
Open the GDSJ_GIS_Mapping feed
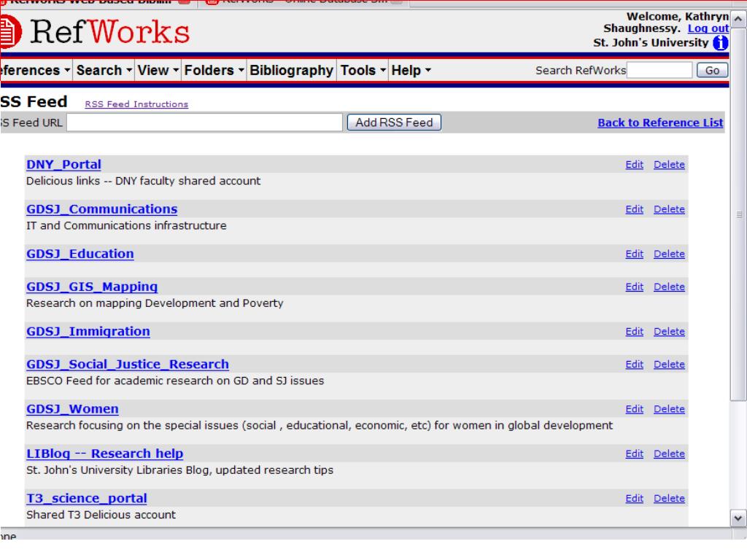92,287
